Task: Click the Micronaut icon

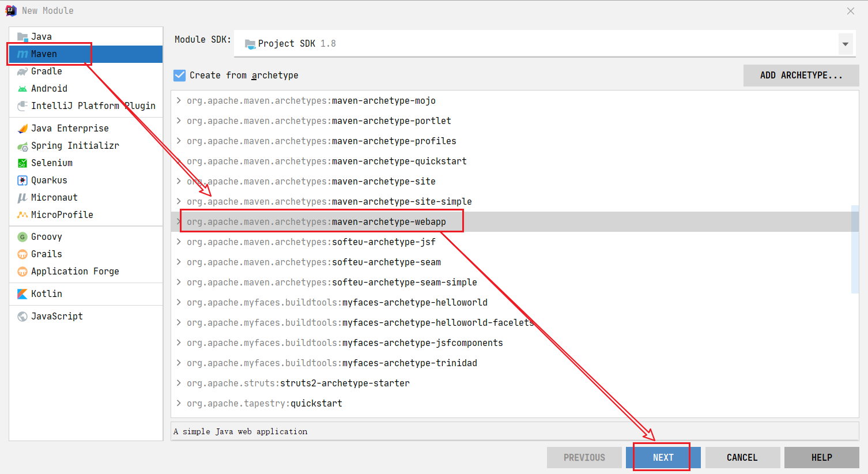Action: tap(22, 198)
